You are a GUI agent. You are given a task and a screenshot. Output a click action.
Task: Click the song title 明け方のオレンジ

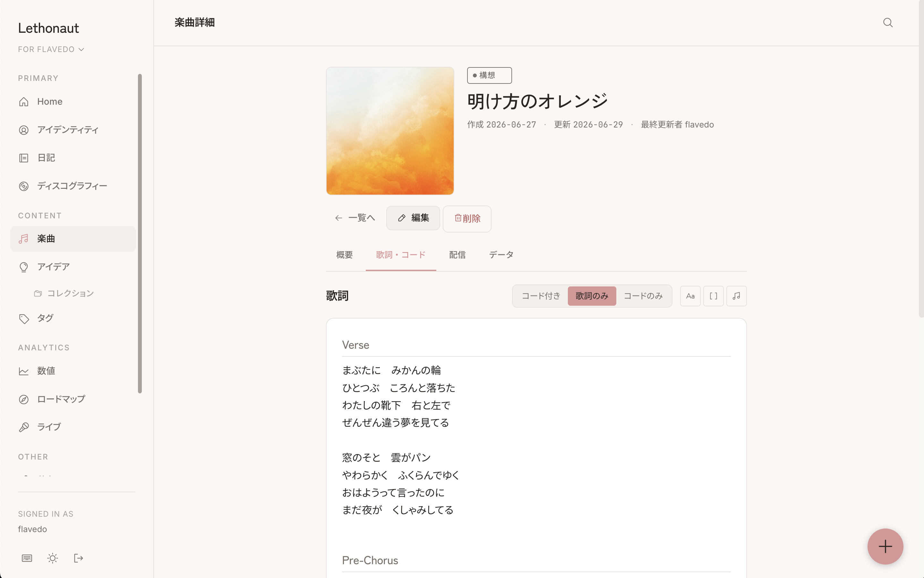[538, 101]
